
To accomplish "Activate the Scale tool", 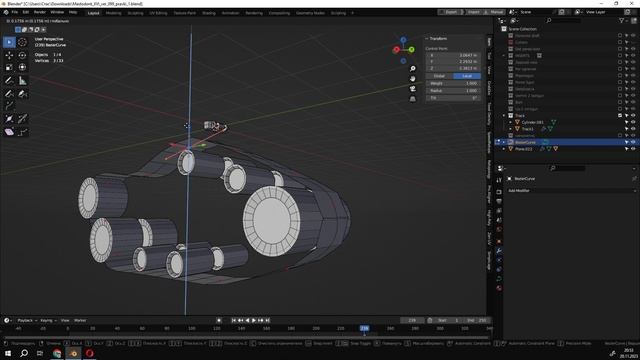I will click(x=9, y=67).
